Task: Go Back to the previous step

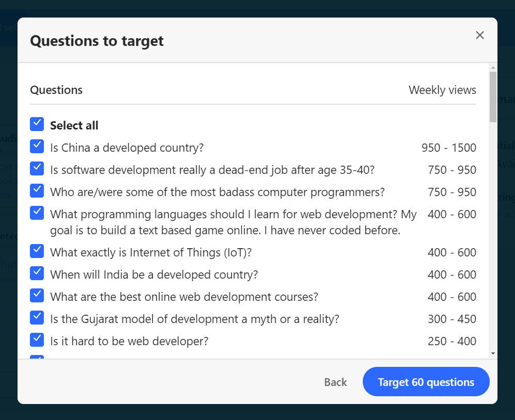Action: [x=335, y=382]
